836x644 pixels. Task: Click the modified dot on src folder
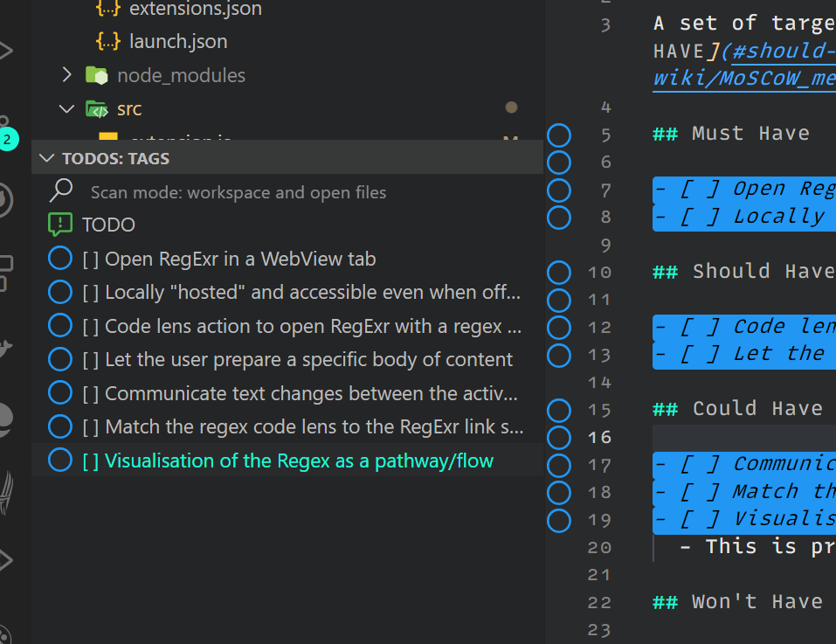(x=511, y=107)
